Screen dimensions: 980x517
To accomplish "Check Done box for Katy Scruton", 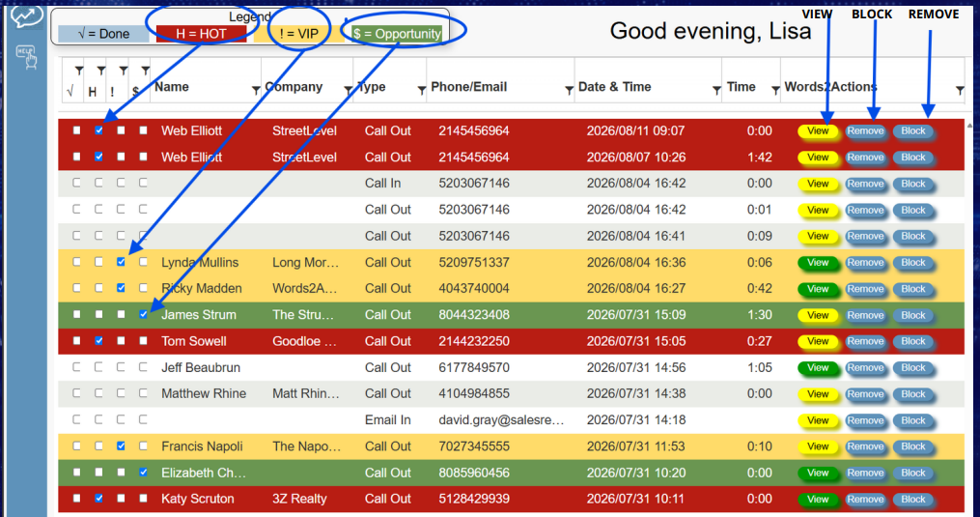I will coord(76,499).
